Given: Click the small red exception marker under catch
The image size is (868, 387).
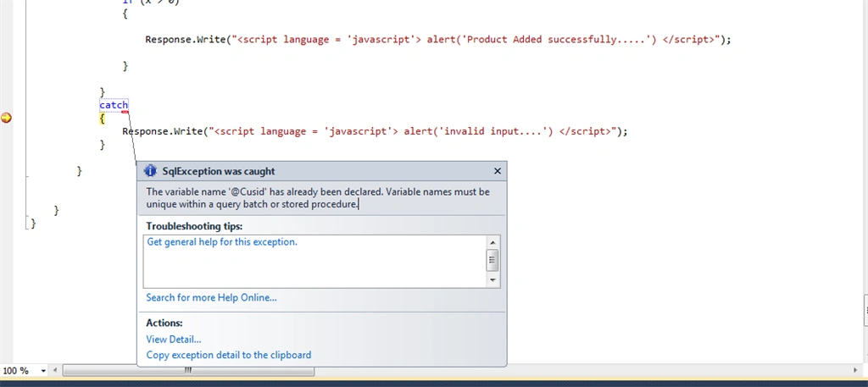Looking at the screenshot, I should tap(125, 112).
